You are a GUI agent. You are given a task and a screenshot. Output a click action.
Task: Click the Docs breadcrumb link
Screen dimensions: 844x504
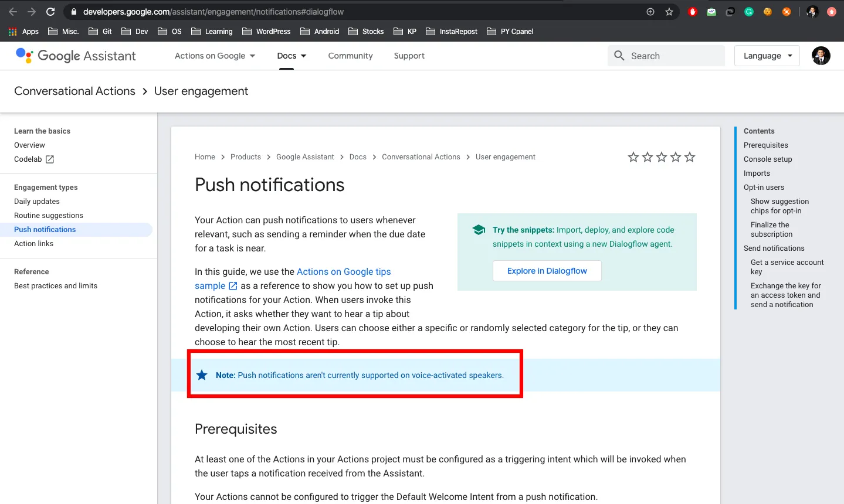click(358, 157)
